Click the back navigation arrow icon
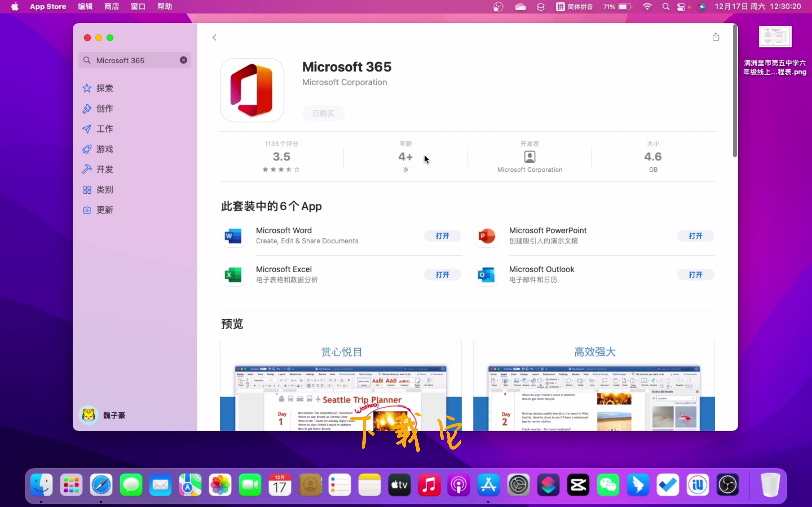Image resolution: width=812 pixels, height=507 pixels. [x=214, y=37]
